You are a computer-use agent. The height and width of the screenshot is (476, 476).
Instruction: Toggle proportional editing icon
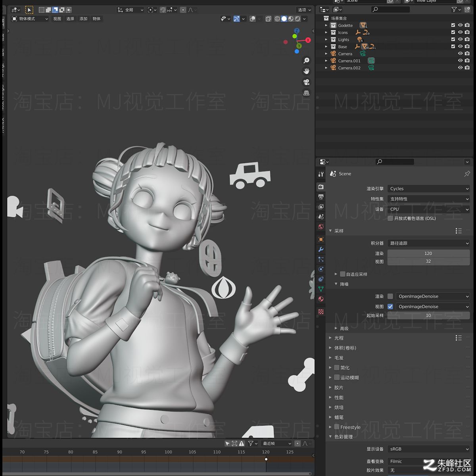[183, 10]
